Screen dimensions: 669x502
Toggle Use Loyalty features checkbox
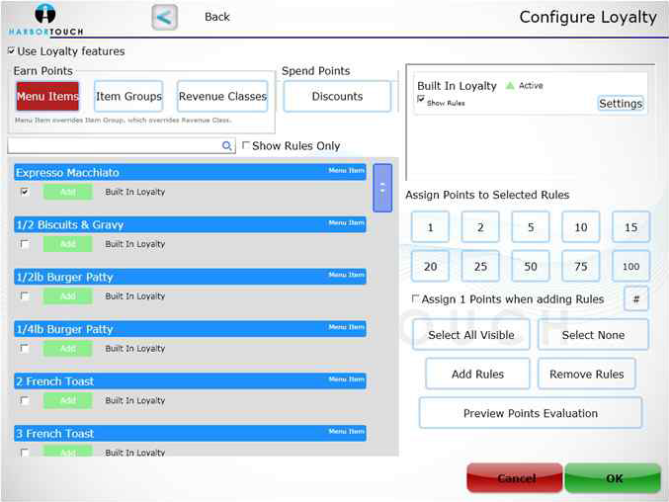pos(11,51)
